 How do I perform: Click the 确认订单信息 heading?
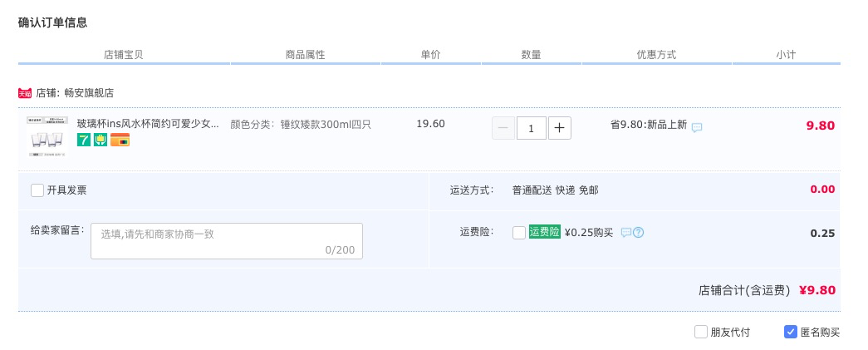coord(52,22)
